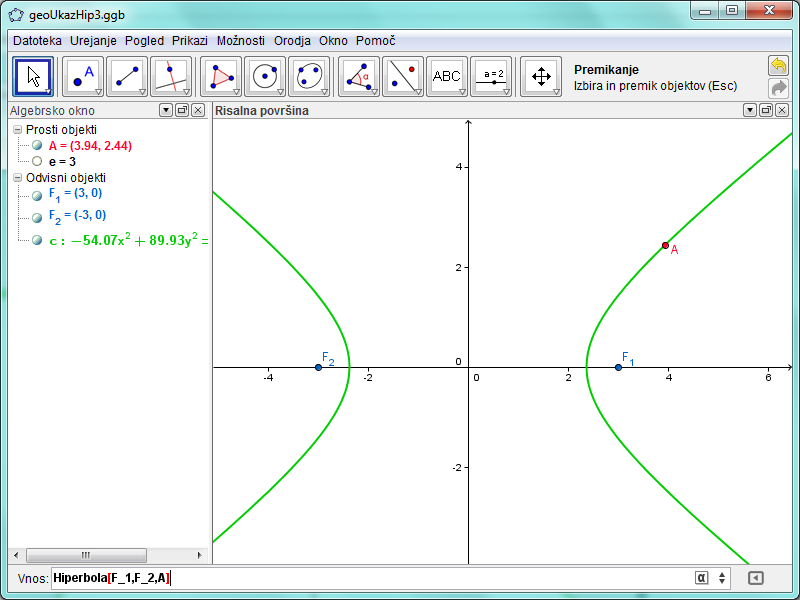Select the Perpendicular line tool
This screenshot has width=800, height=600.
click(171, 76)
